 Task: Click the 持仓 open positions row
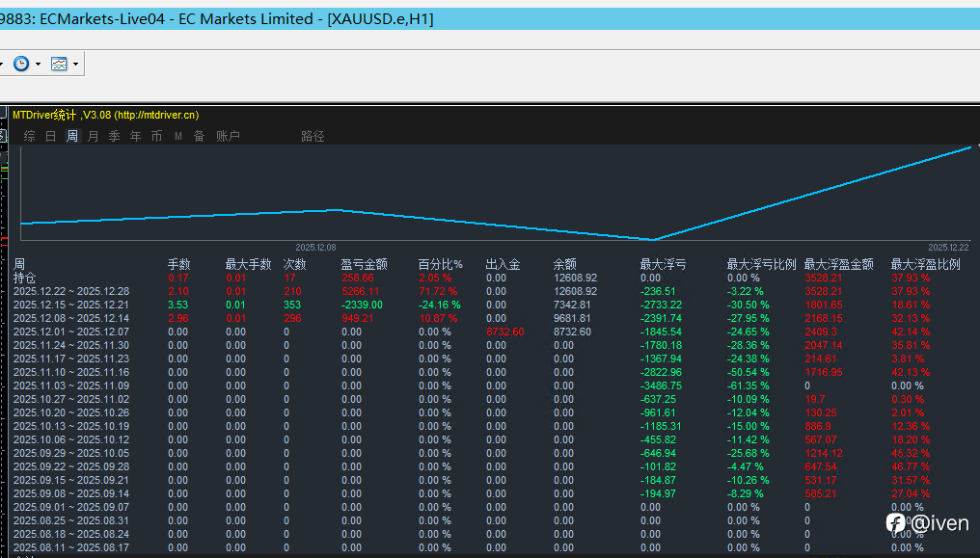(24, 278)
